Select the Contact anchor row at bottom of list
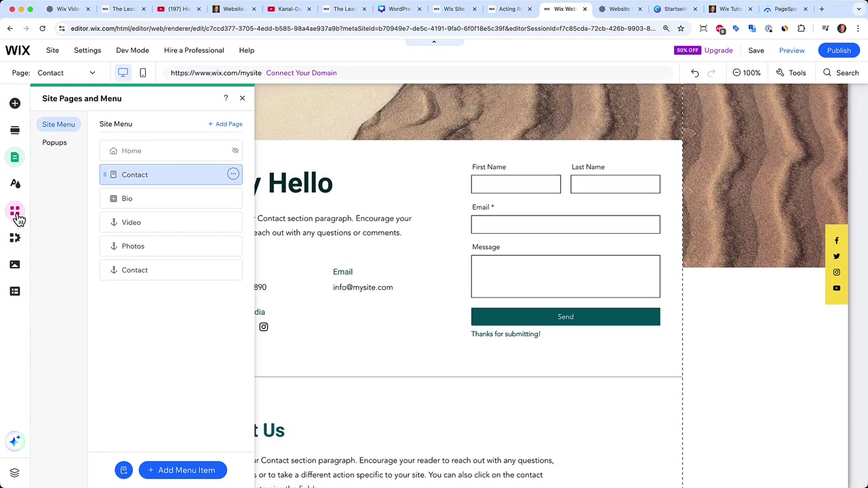This screenshot has height=488, width=868. (x=170, y=270)
